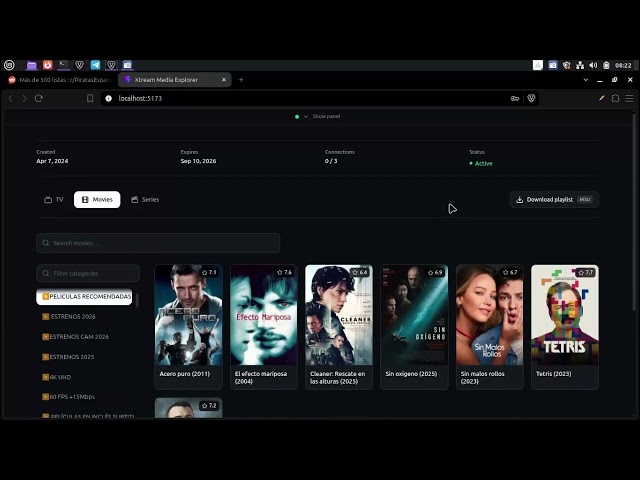Switch to the Series tab
The height and width of the screenshot is (480, 640).
(x=145, y=200)
